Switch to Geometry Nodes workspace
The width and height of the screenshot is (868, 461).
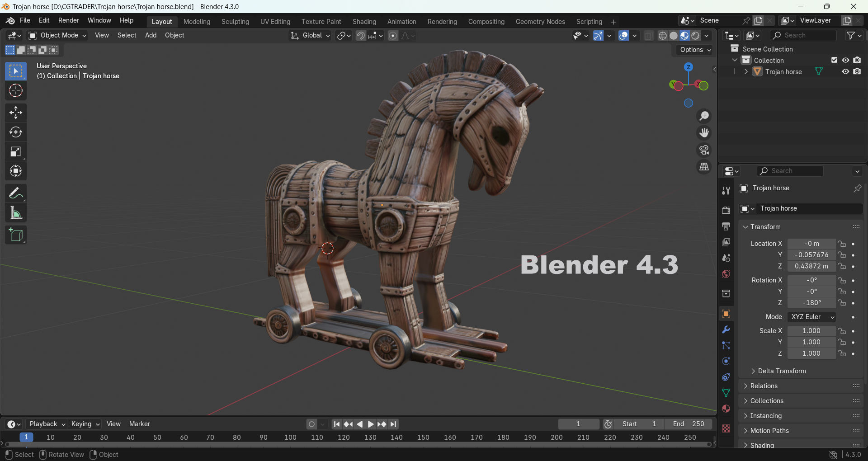pos(540,22)
